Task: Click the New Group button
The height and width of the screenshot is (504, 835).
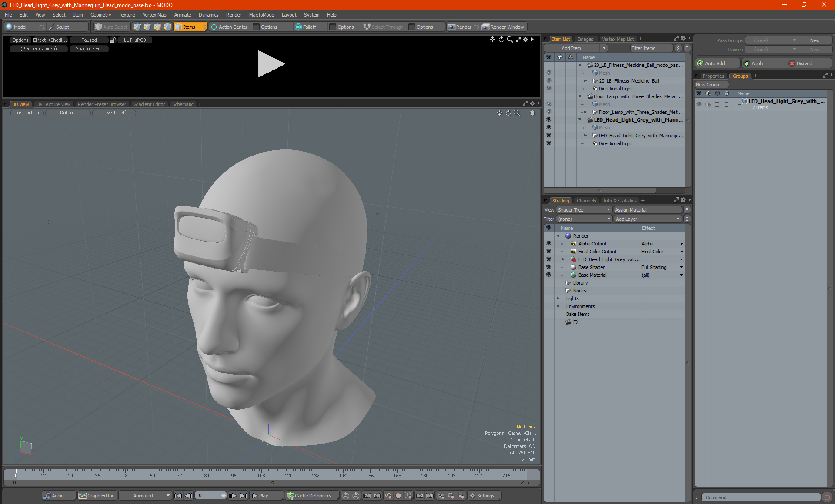Action: [x=711, y=85]
